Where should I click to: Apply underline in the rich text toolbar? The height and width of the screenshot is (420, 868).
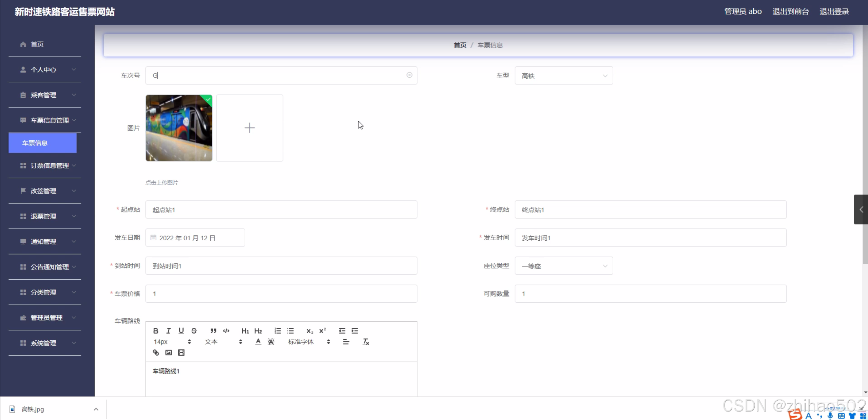181,331
